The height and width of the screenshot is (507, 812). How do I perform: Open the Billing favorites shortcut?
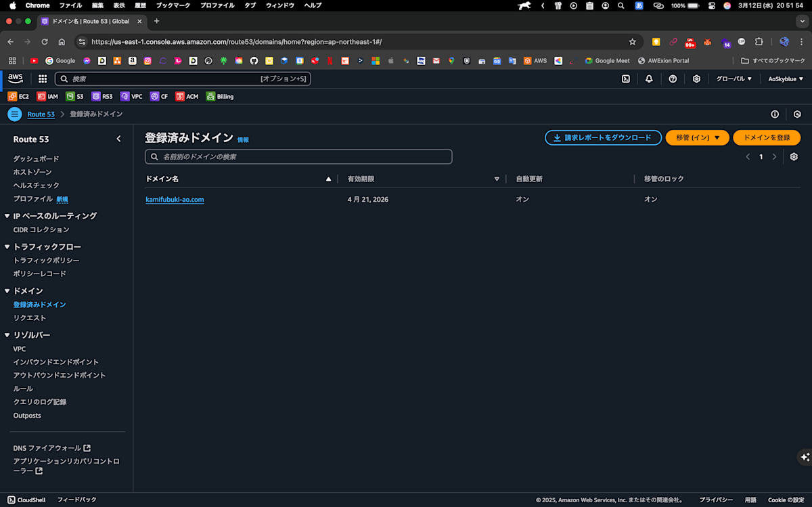pos(220,96)
